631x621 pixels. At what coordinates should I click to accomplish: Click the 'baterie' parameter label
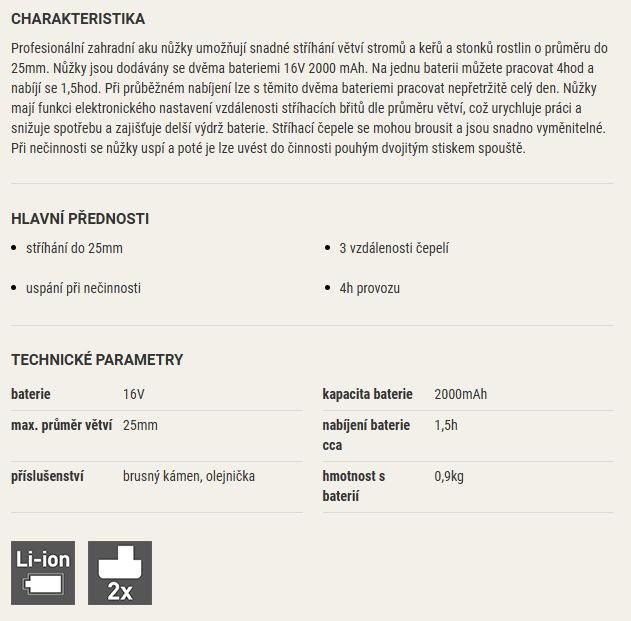(31, 394)
